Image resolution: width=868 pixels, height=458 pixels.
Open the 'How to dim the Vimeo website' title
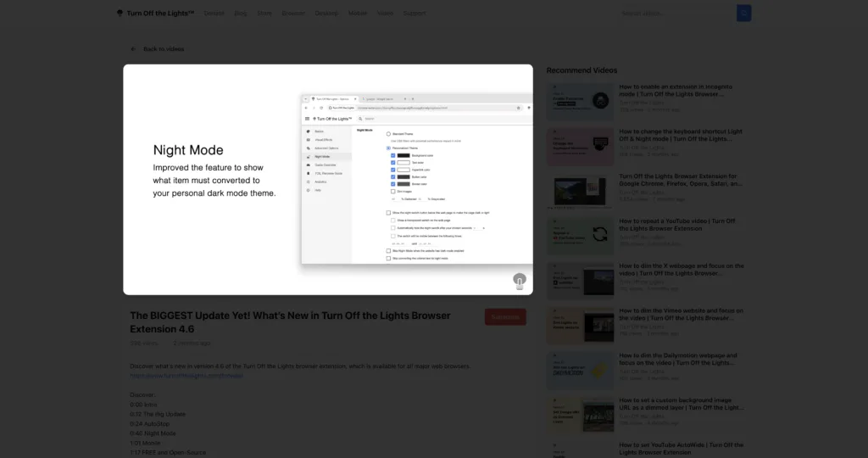coord(681,315)
